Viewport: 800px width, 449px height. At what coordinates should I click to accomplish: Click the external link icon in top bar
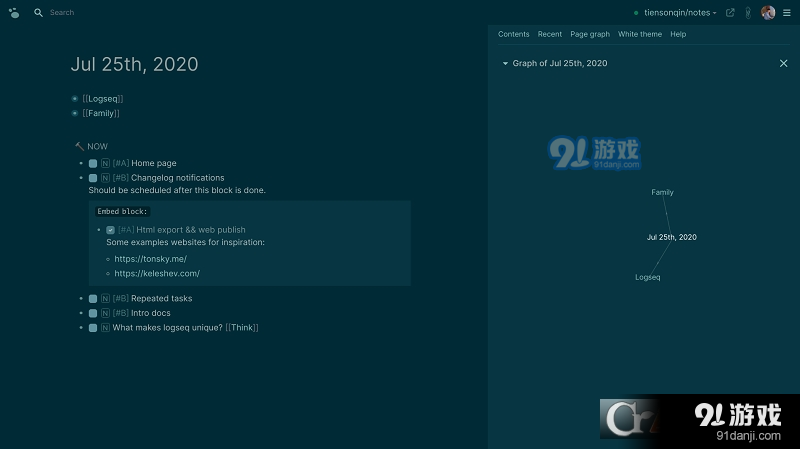pos(730,13)
